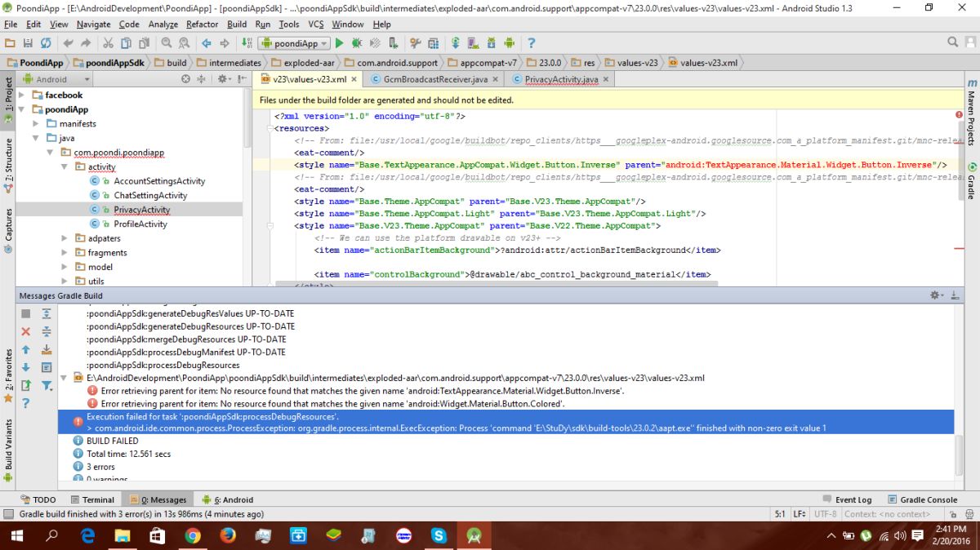
Task: Click the Navigate Back blue arrow
Action: [206, 43]
